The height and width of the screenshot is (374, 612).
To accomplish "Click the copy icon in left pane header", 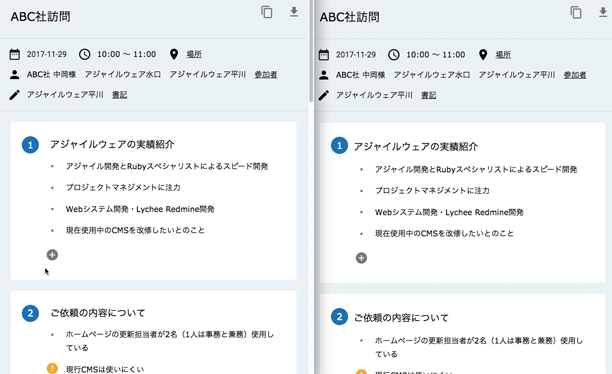I will 267,12.
